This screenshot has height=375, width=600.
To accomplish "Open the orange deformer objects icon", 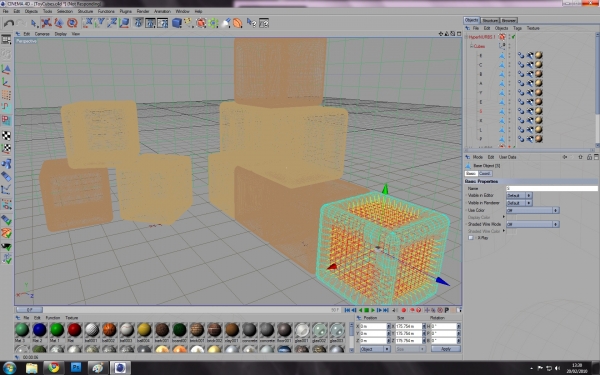I will pos(238,23).
